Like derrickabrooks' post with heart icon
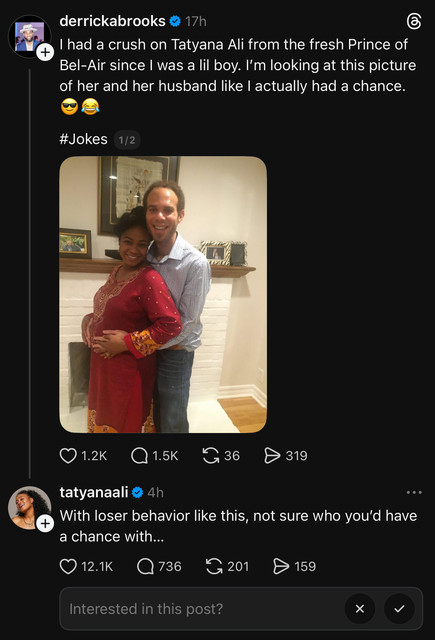 [x=68, y=456]
